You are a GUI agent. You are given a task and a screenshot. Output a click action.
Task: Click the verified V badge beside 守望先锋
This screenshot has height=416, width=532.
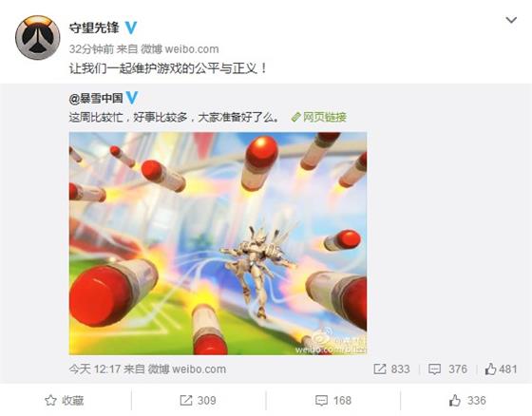(131, 28)
